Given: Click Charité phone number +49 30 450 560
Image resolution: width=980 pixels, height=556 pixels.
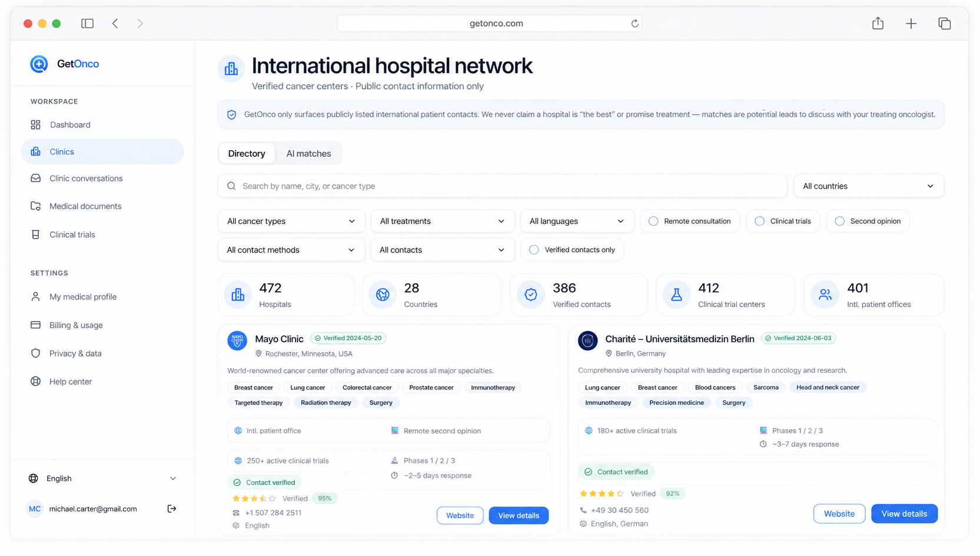Looking at the screenshot, I should point(620,511).
